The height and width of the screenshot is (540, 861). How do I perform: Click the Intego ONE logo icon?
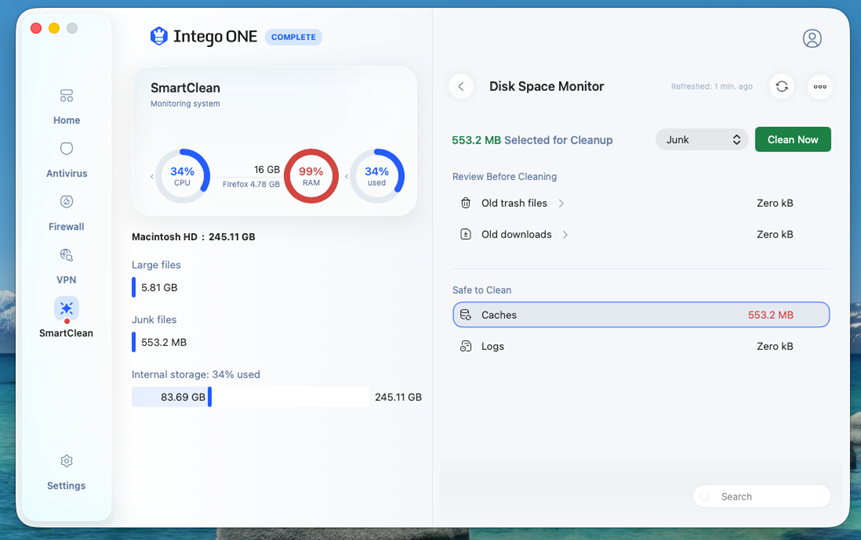point(159,36)
